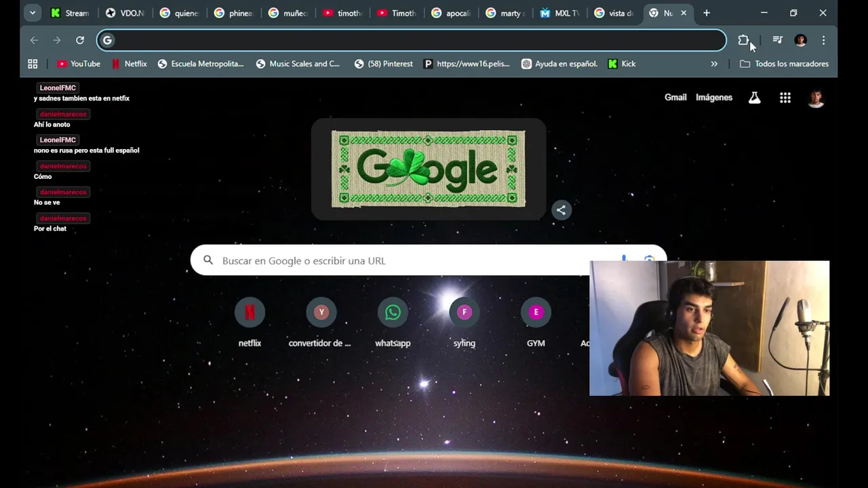Switch to the quiene tab
This screenshot has width=868, height=488.
coord(179,13)
